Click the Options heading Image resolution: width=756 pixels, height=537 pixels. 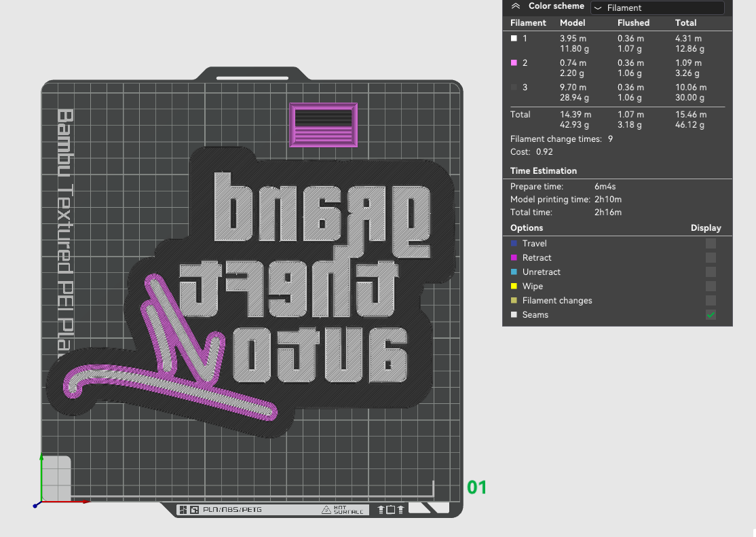point(527,227)
